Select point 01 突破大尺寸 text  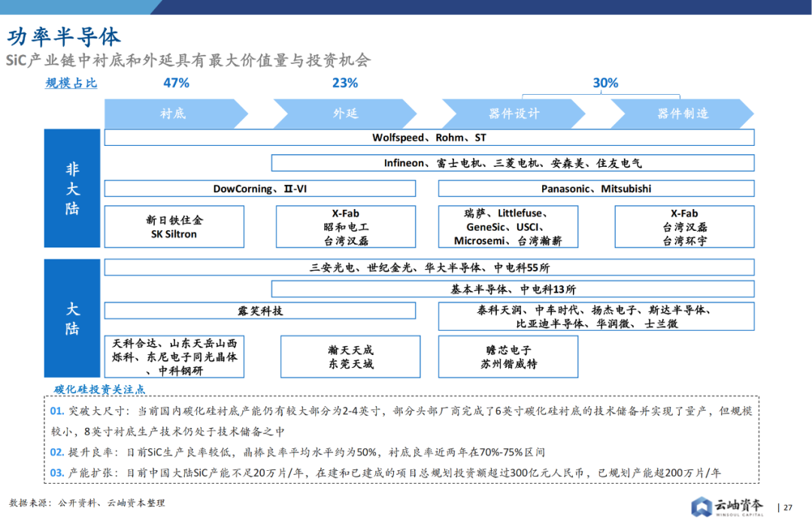pyautogui.click(x=401, y=421)
